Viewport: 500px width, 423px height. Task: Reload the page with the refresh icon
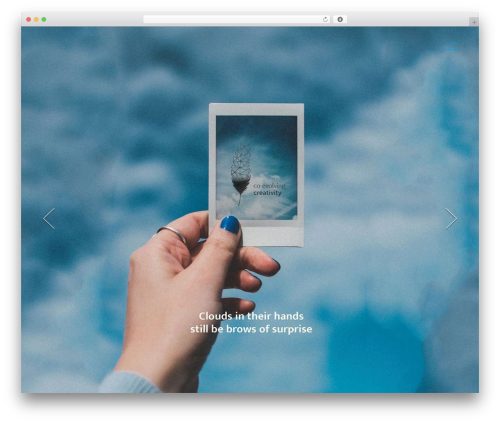pos(325,20)
